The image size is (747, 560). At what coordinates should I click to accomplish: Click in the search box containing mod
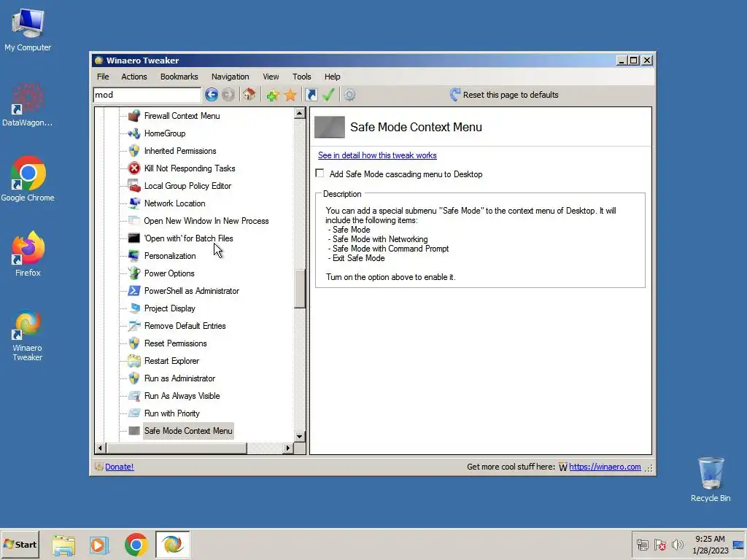click(147, 95)
